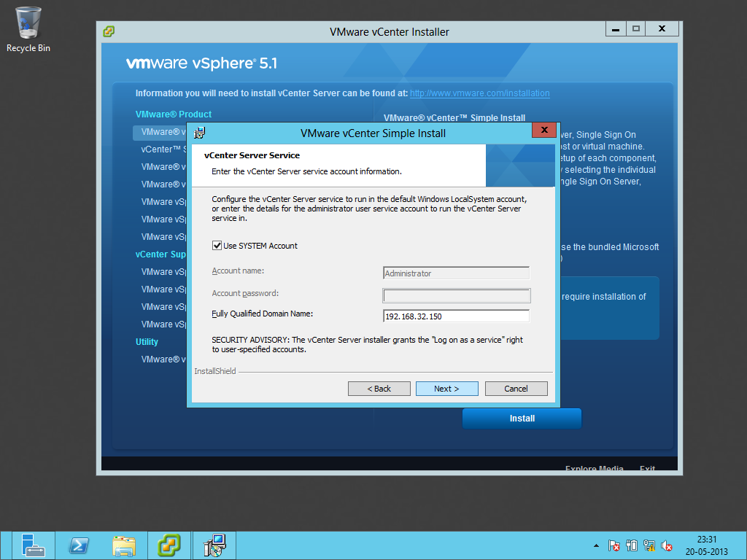This screenshot has height=560, width=747.
Task: Launch Windows PowerShell from the taskbar
Action: click(79, 545)
